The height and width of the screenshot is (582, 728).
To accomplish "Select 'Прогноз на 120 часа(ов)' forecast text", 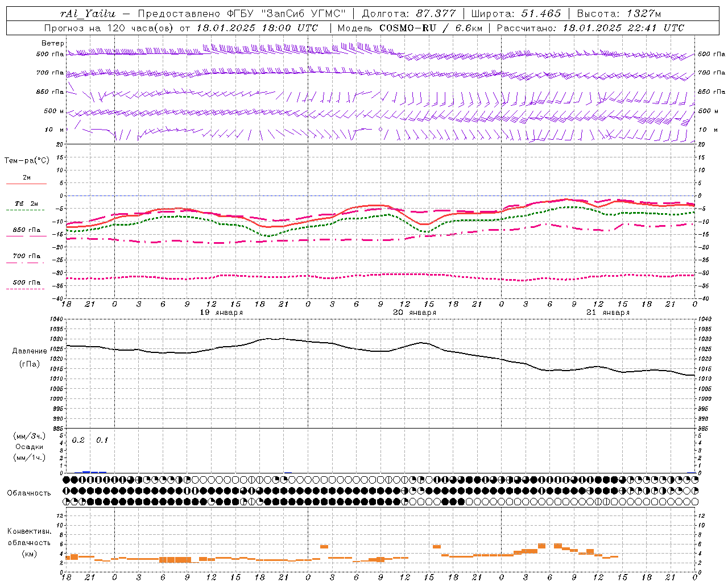I will click(x=109, y=28).
